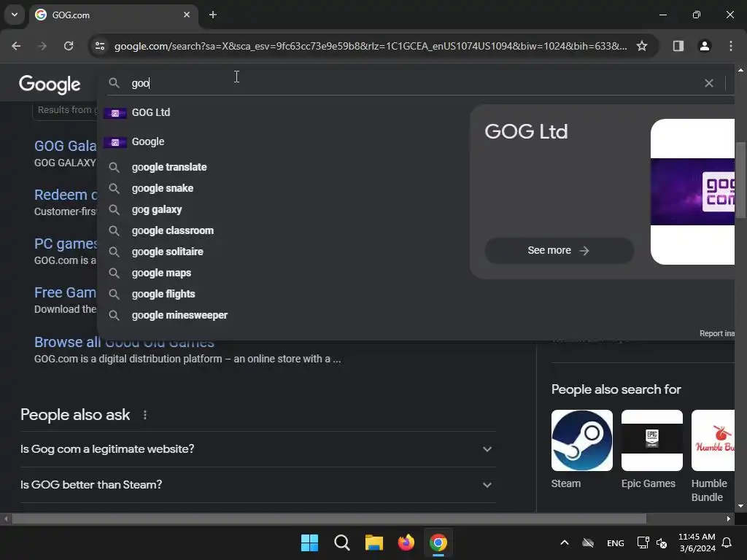Open Browse all Good Old Games link
The height and width of the screenshot is (560, 747).
point(124,342)
